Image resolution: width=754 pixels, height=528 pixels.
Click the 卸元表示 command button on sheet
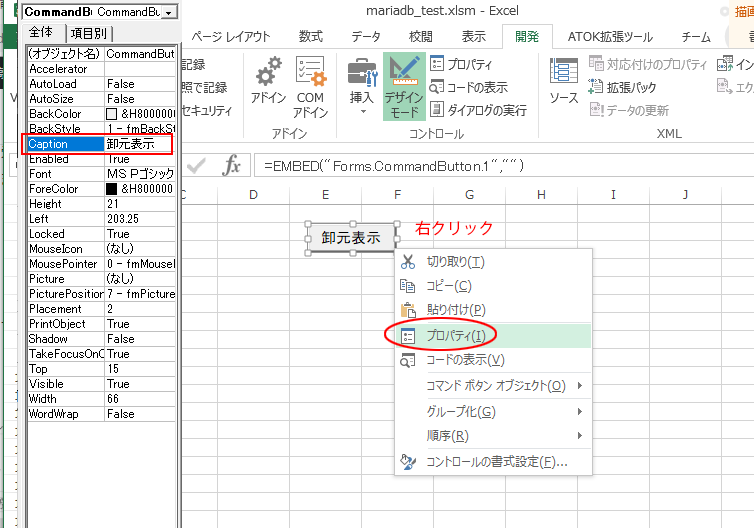351,238
